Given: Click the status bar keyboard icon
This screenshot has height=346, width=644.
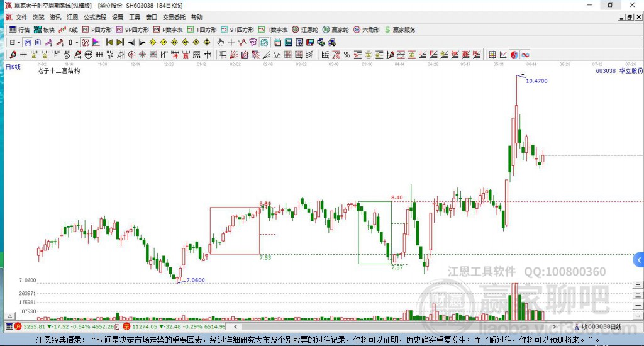Looking at the screenshot, I should (x=9, y=326).
